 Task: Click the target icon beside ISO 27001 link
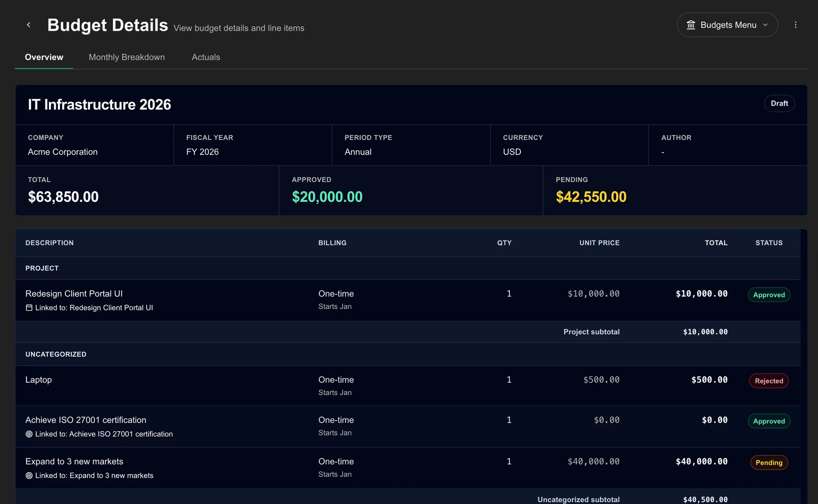click(x=29, y=434)
